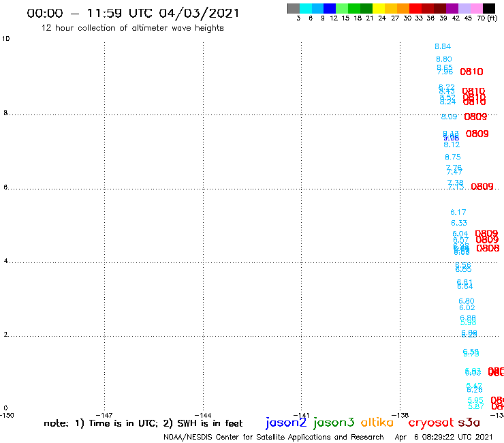The image size is (504, 443).
Task: Click the 8.84 wave height value
Action: (443, 46)
